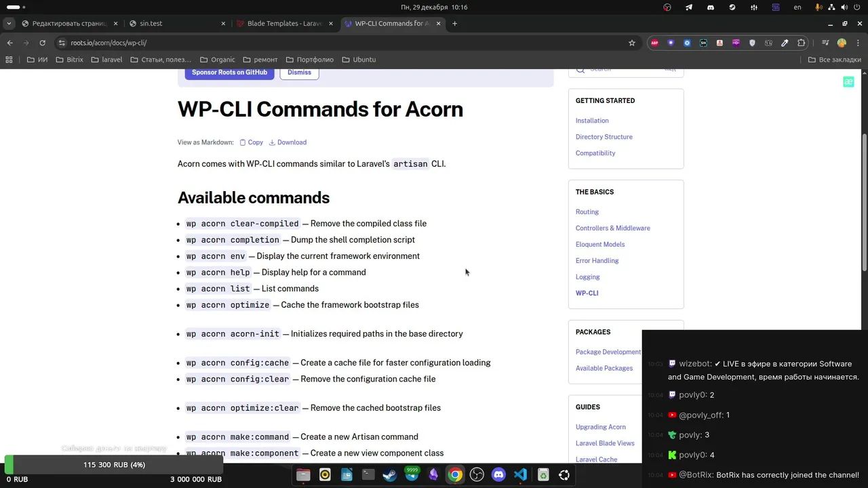This screenshot has height=488, width=868.
Task: Open the Logging docs link
Action: 587,277
